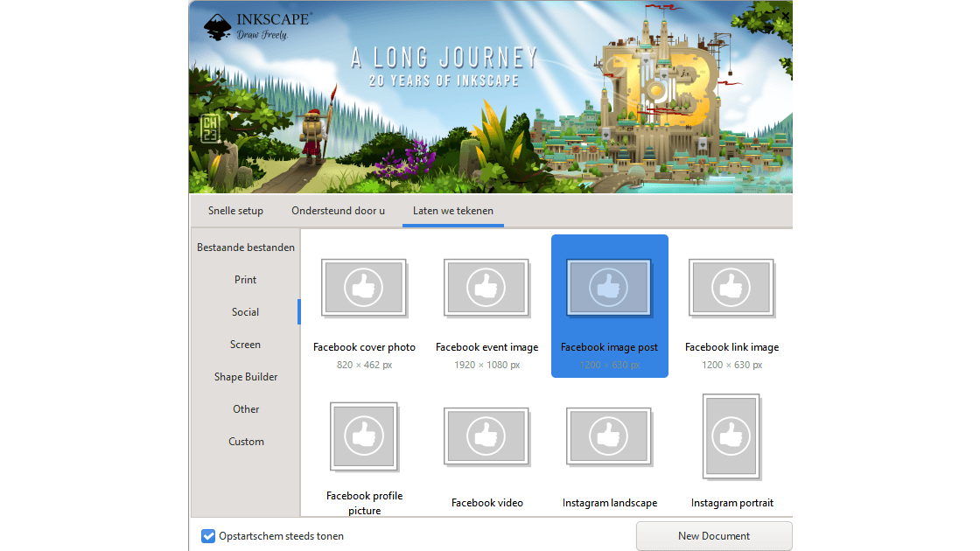Pick the Facebook image post template icon
Viewport: 980px width, 551px height.
[x=609, y=288]
